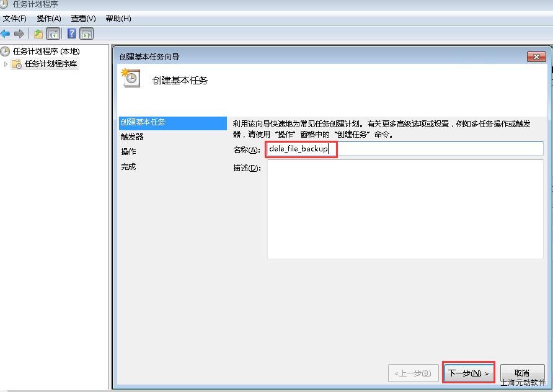This screenshot has height=392, width=553.
Task: Click the forward arrow toolbar icon
Action: (19, 34)
